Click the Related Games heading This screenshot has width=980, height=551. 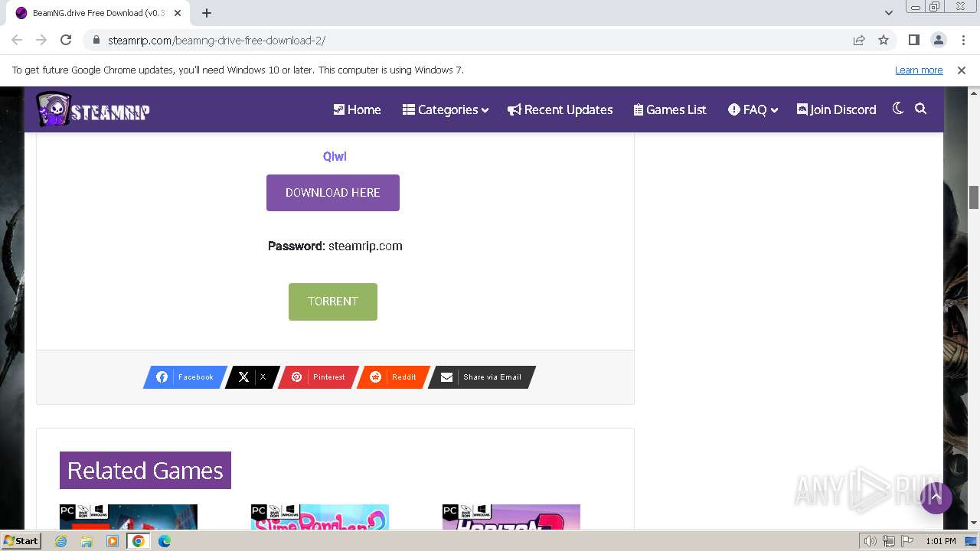click(x=145, y=471)
